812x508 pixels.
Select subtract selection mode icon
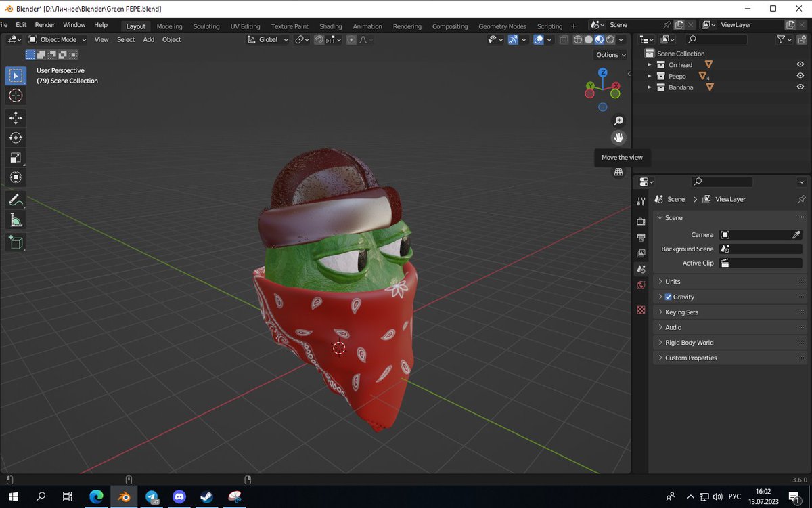pyautogui.click(x=52, y=55)
